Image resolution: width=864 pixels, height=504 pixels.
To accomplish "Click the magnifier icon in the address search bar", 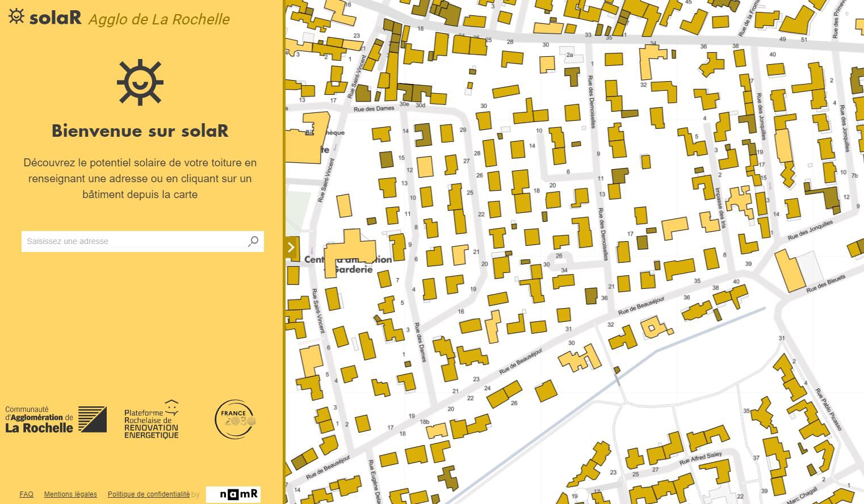I will (252, 241).
